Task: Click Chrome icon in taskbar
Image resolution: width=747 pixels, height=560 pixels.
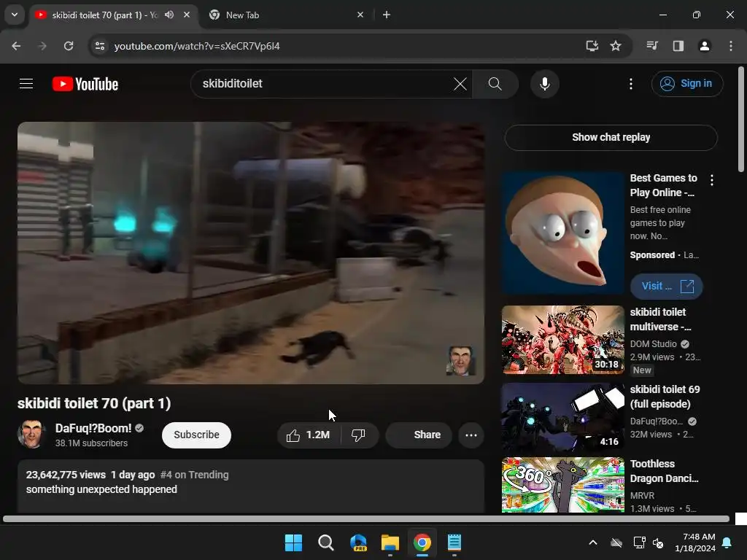Action: (x=422, y=542)
